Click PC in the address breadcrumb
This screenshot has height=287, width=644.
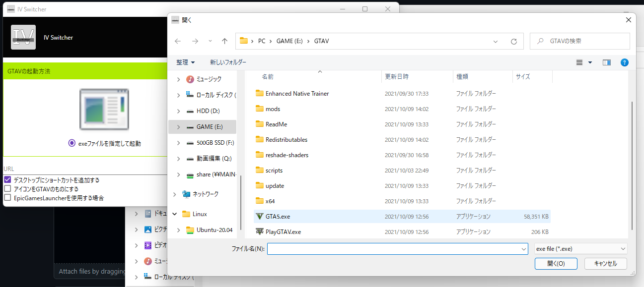pyautogui.click(x=262, y=41)
